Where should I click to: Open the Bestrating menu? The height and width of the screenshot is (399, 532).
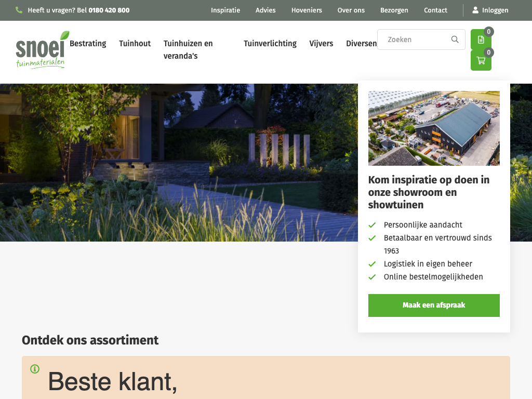pos(88,44)
